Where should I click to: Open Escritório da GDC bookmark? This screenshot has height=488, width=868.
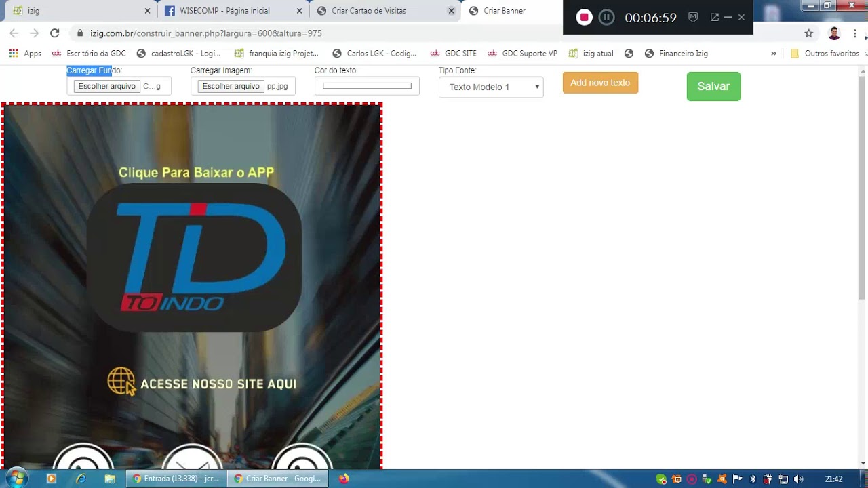[x=89, y=53]
